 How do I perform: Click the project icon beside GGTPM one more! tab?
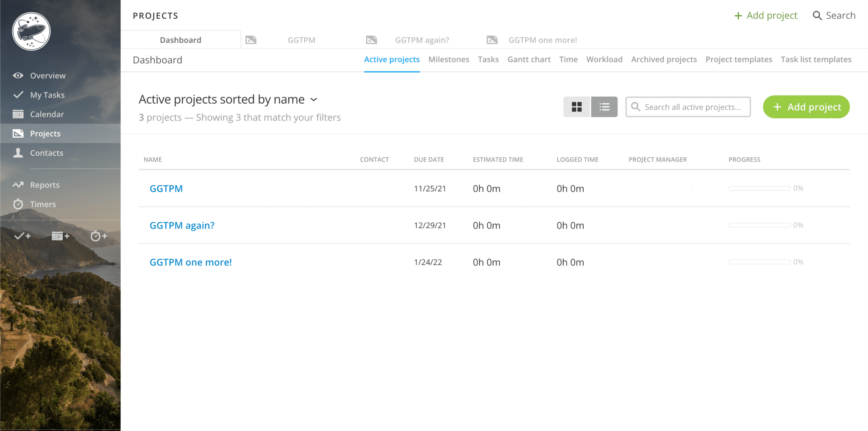[492, 40]
